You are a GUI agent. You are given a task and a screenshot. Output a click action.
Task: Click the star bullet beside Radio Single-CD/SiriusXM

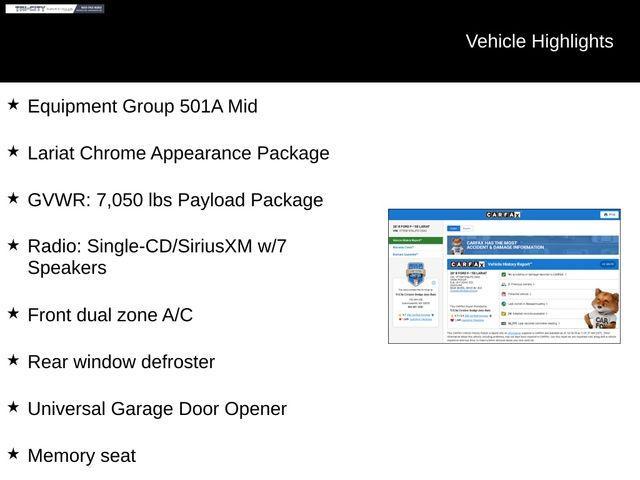coord(13,244)
